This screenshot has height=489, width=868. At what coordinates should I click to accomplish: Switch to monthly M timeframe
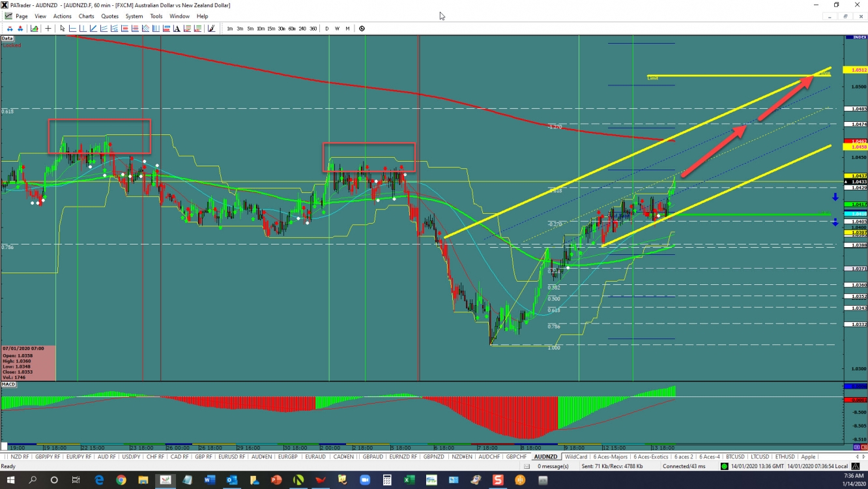pos(347,29)
